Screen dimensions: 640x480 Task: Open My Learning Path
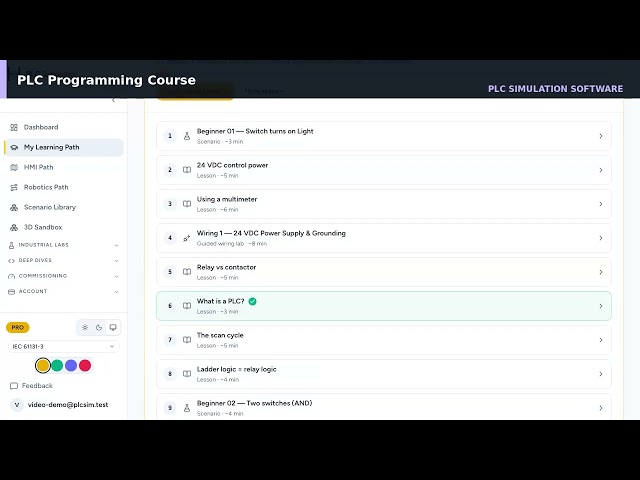point(63,147)
